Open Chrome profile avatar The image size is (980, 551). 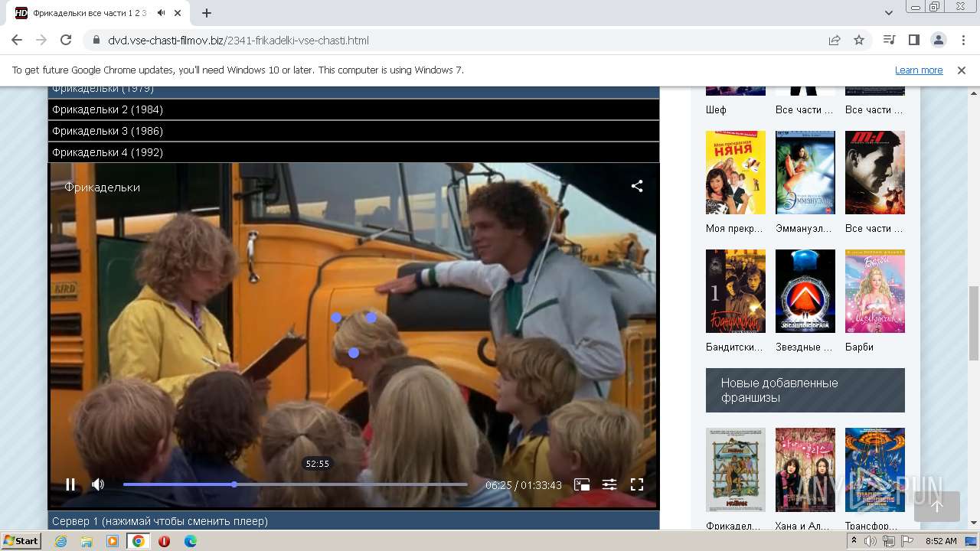pyautogui.click(x=938, y=41)
